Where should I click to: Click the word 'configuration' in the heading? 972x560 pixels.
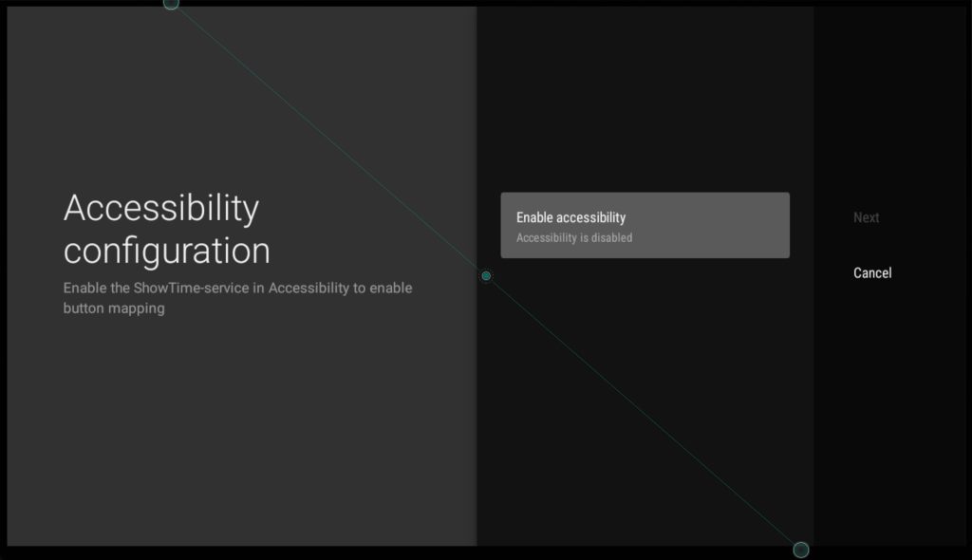click(166, 251)
